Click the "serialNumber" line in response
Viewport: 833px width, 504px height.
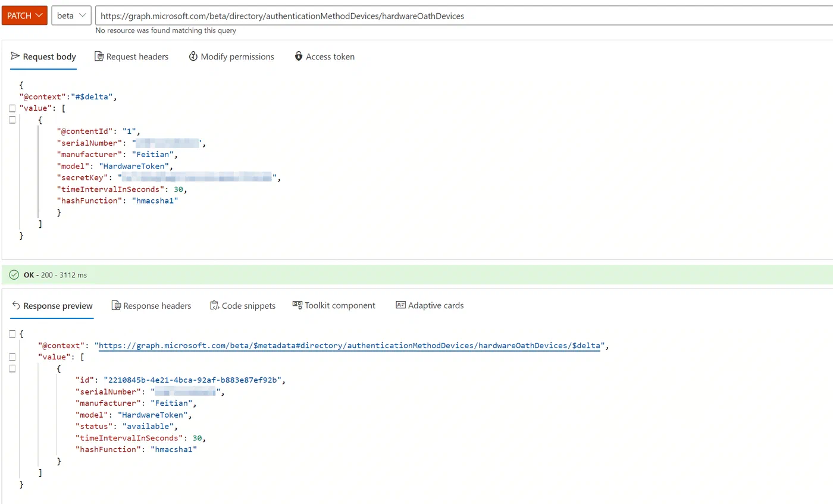tap(149, 392)
